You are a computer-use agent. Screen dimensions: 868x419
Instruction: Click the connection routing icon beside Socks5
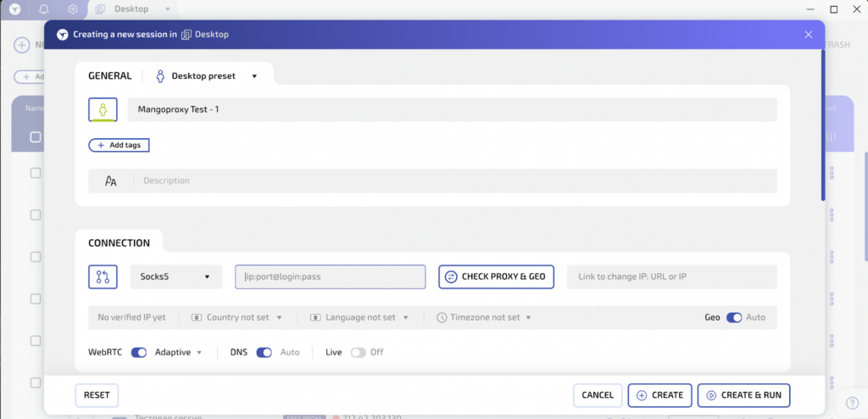(x=103, y=277)
